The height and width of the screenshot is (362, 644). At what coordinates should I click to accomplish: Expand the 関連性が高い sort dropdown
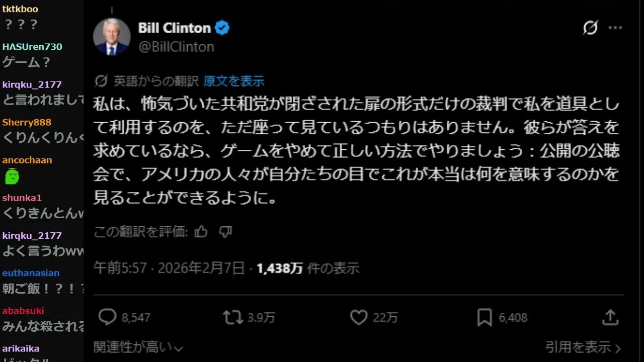tap(138, 347)
